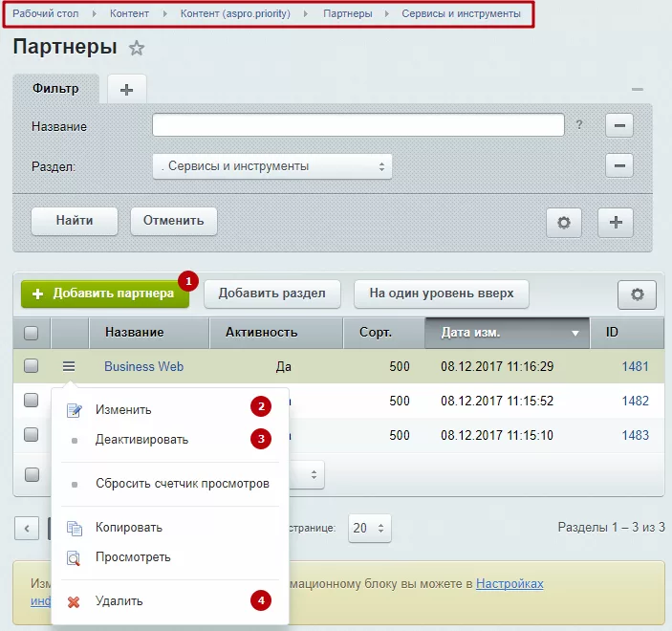This screenshot has width=672, height=631.
Task: Remove the Название filter row
Action: click(x=619, y=125)
